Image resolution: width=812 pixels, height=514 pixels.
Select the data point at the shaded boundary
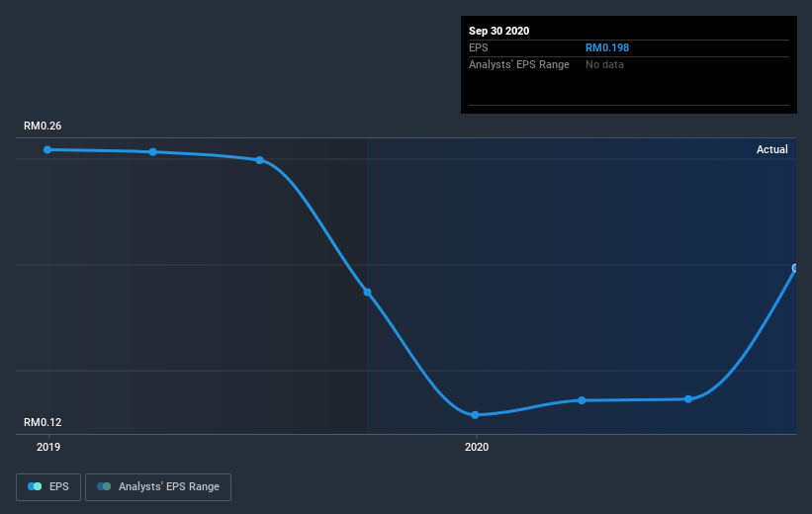point(367,292)
